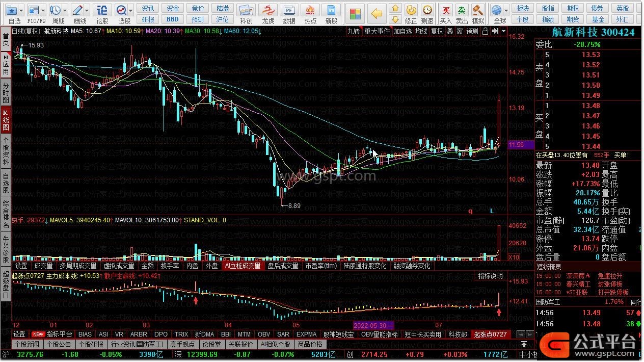Image resolution: width=644 pixels, height=362 pixels.
Task: Expand the 自选 dropdown arrow
Action: tap(22, 10)
